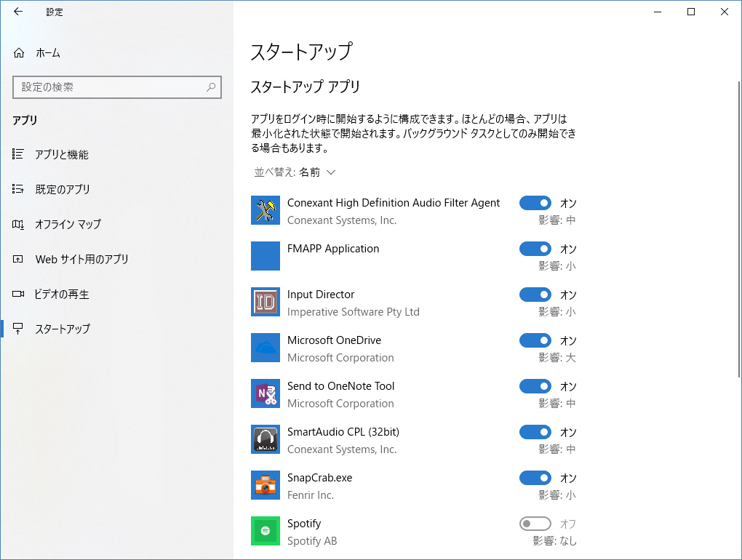Click the 設定の検索 search field
The width and height of the screenshot is (742, 560).
(109, 87)
